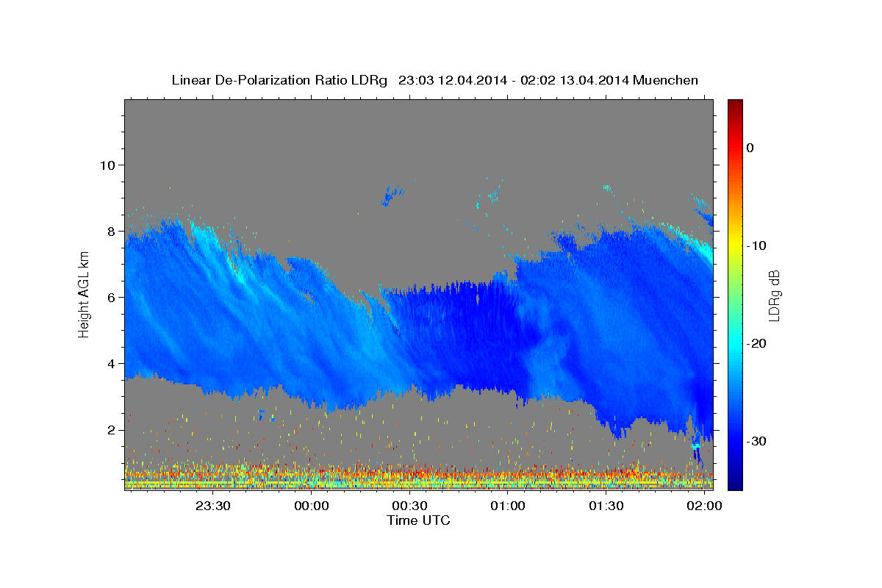The height and width of the screenshot is (588, 882).
Task: Click the colorbar tick label -10
Action: [x=756, y=245]
